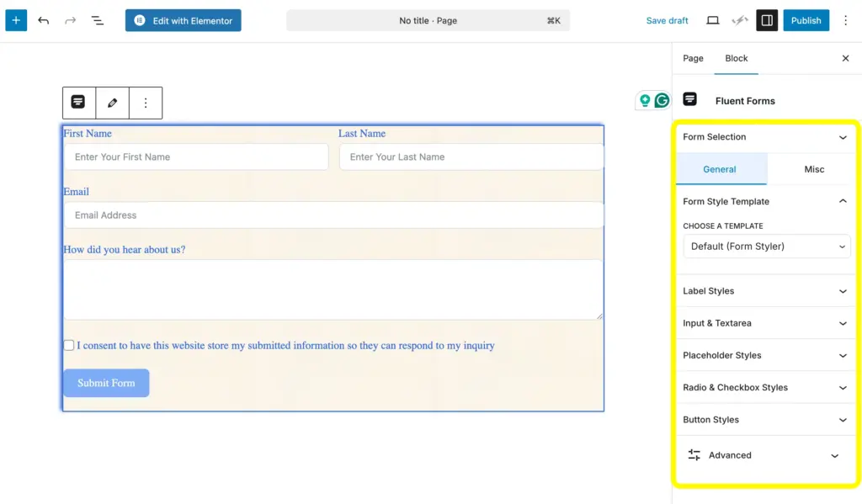Click the 'Email' field label
The width and height of the screenshot is (862, 504).
[76, 192]
